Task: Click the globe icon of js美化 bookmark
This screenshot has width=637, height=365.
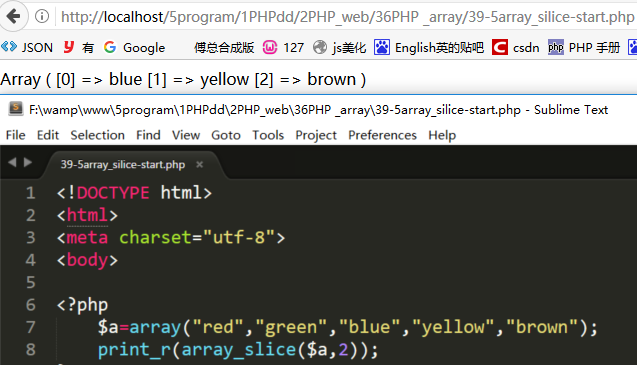Action: click(320, 48)
